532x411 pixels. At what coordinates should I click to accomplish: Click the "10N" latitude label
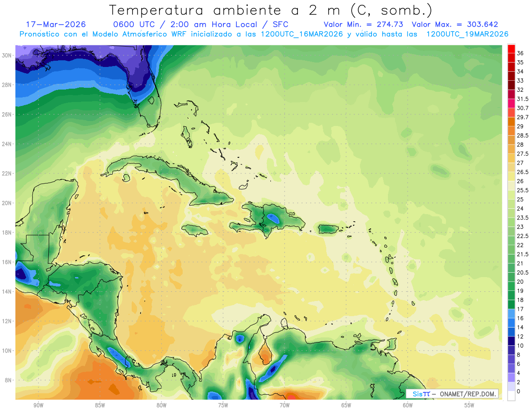pos(7,351)
